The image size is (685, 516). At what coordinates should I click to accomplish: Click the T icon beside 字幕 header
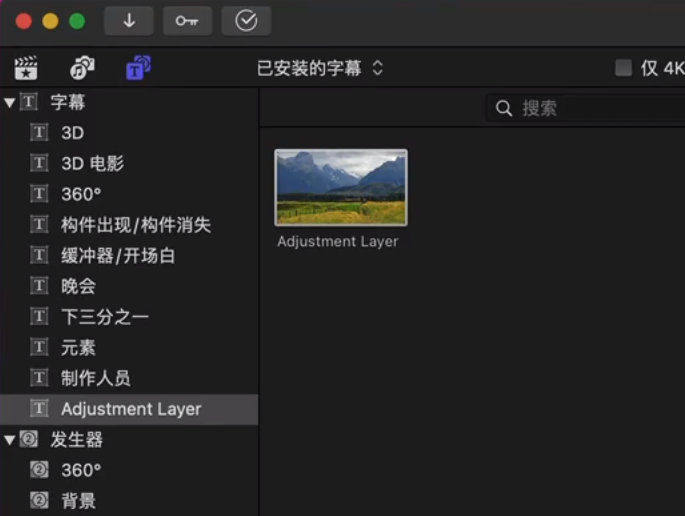[29, 102]
